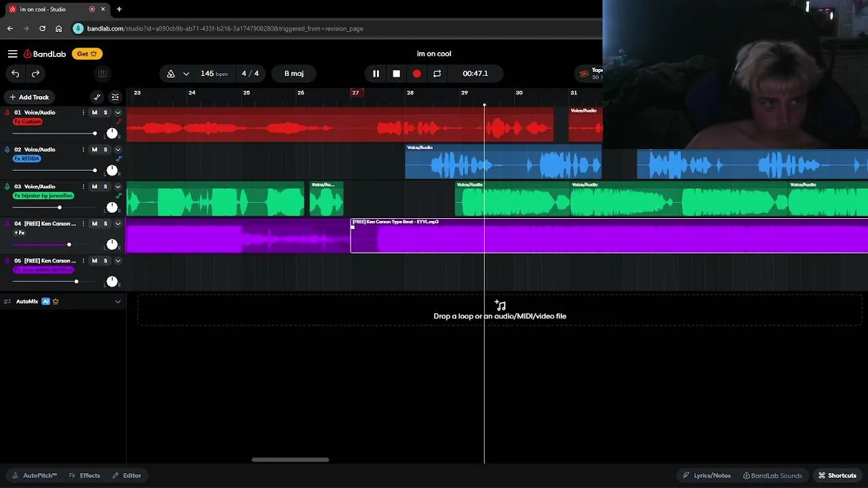Solo track 02 Voice/Audio
The width and height of the screenshot is (868, 488).
(x=105, y=150)
